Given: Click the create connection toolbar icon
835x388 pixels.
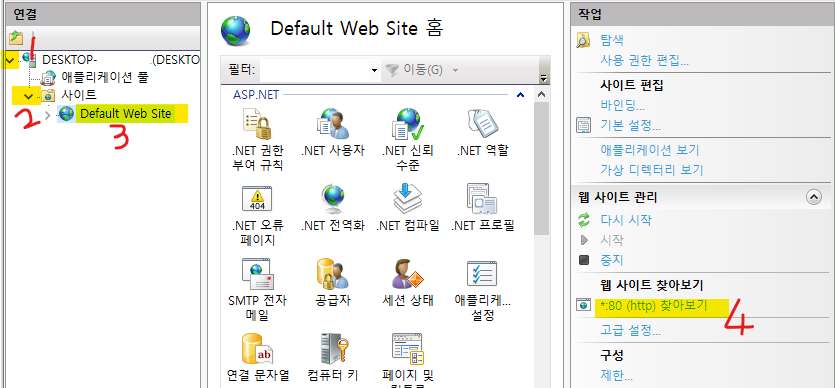Looking at the screenshot, I should coord(16,38).
